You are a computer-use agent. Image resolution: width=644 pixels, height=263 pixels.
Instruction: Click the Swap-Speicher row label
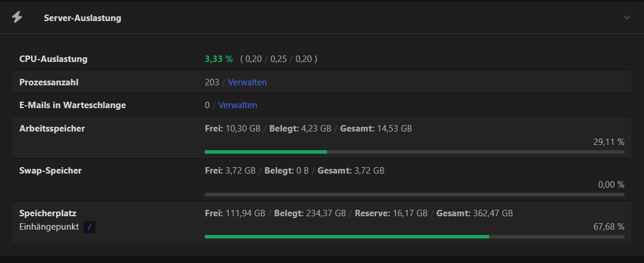point(50,171)
